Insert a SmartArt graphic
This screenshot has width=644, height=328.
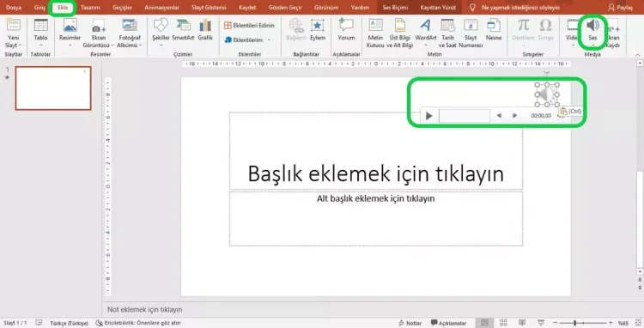pyautogui.click(x=183, y=29)
